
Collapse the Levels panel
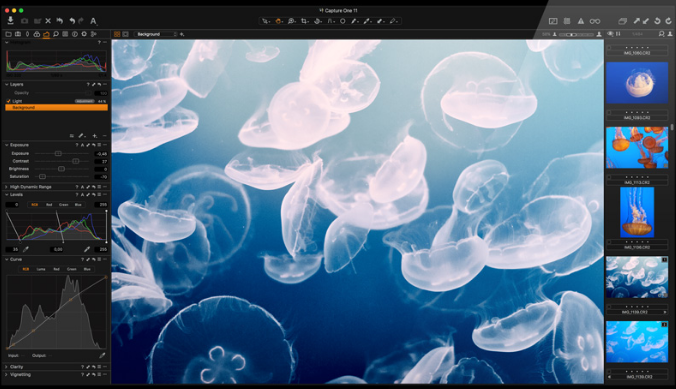(6, 194)
